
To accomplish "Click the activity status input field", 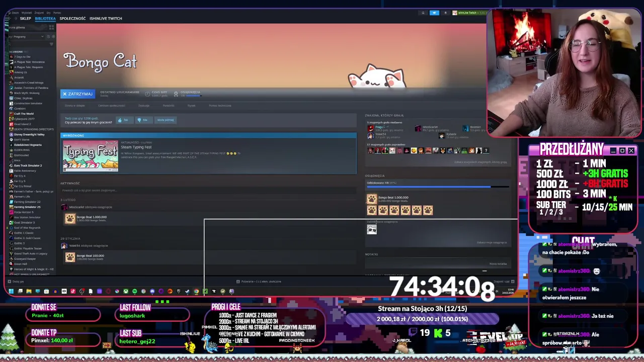I will click(x=208, y=191).
